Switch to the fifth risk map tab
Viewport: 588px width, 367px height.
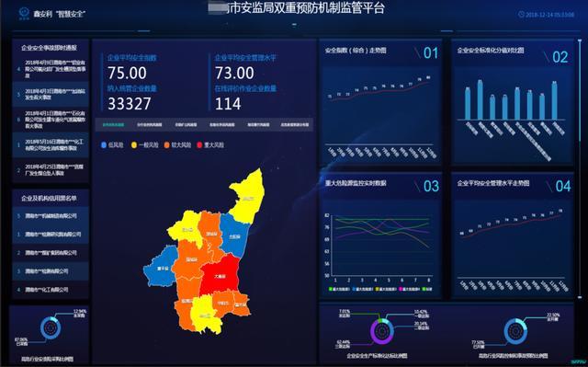pyautogui.click(x=258, y=124)
